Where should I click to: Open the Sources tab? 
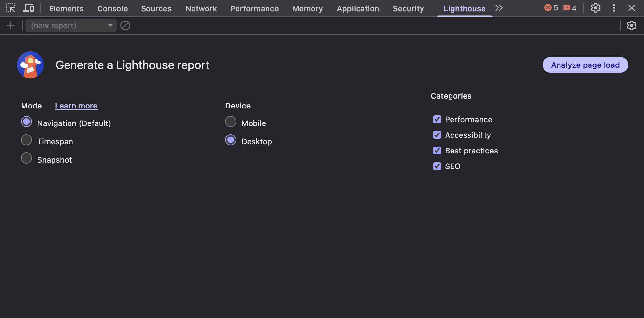click(x=156, y=8)
